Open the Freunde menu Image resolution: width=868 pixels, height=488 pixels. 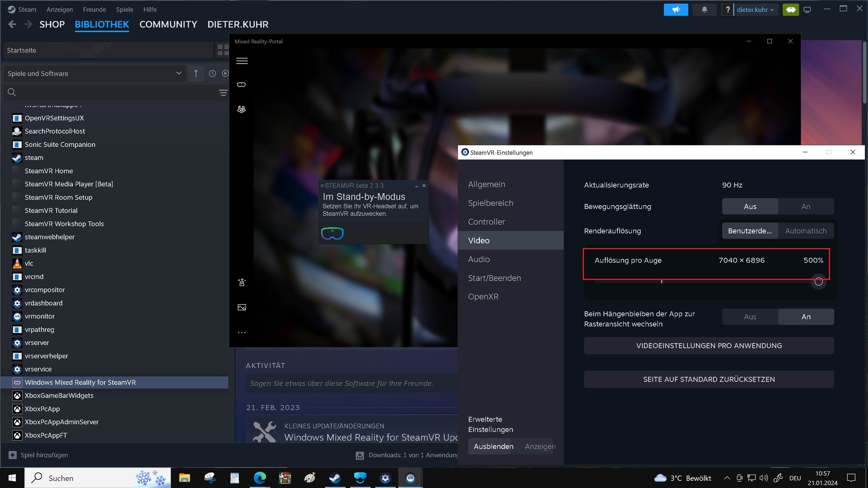click(94, 9)
